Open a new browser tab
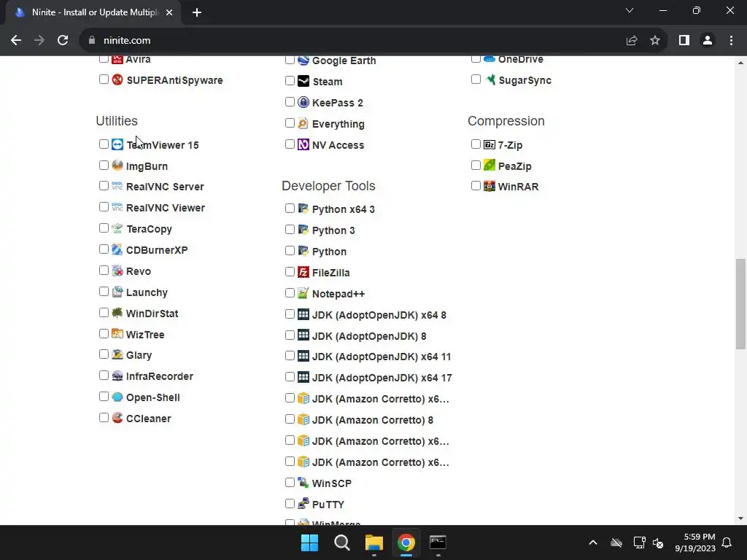Image resolution: width=747 pixels, height=560 pixels. coord(197,12)
